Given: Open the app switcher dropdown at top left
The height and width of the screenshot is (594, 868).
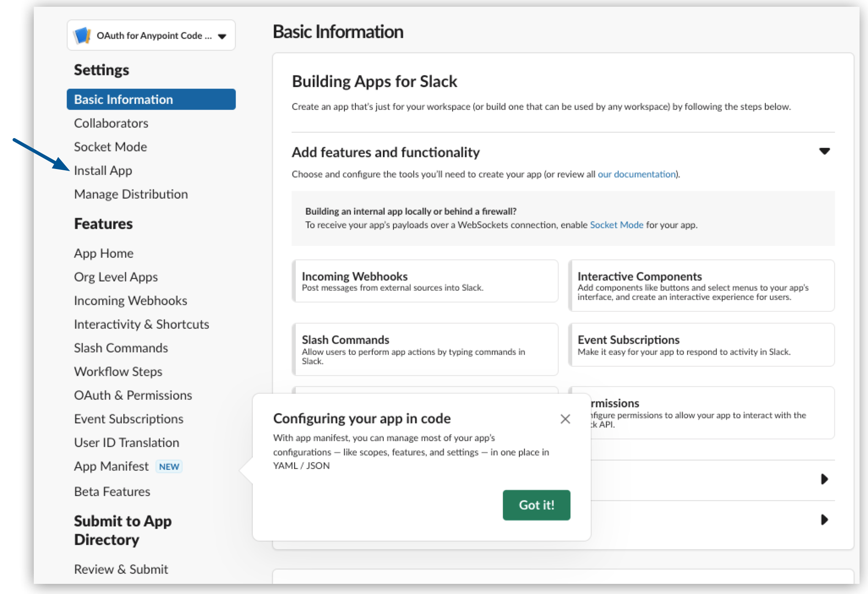Looking at the screenshot, I should [x=221, y=35].
